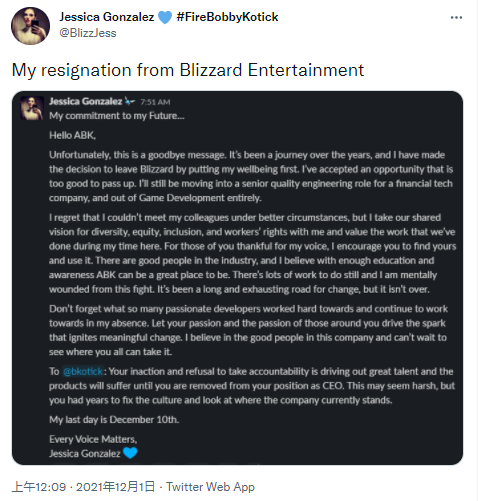Screen dimensions: 478x501
Task: Click the 'My commitment to my Future...' heading line
Action: (117, 116)
